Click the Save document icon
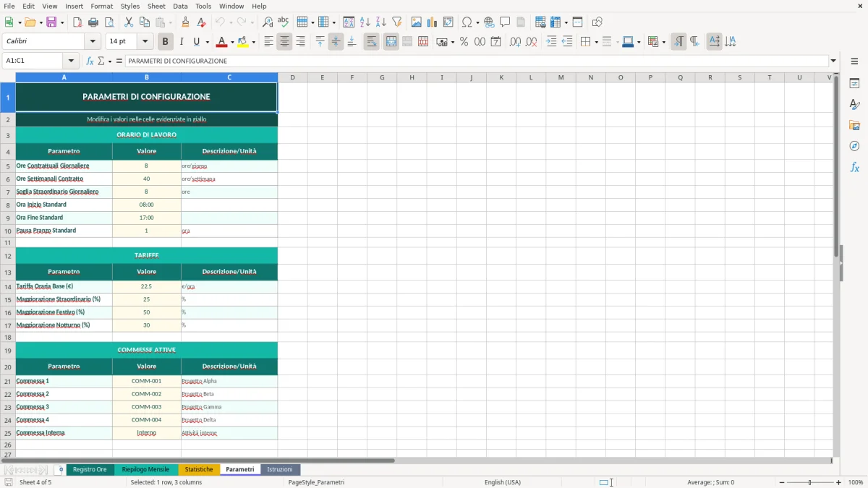 click(x=51, y=22)
